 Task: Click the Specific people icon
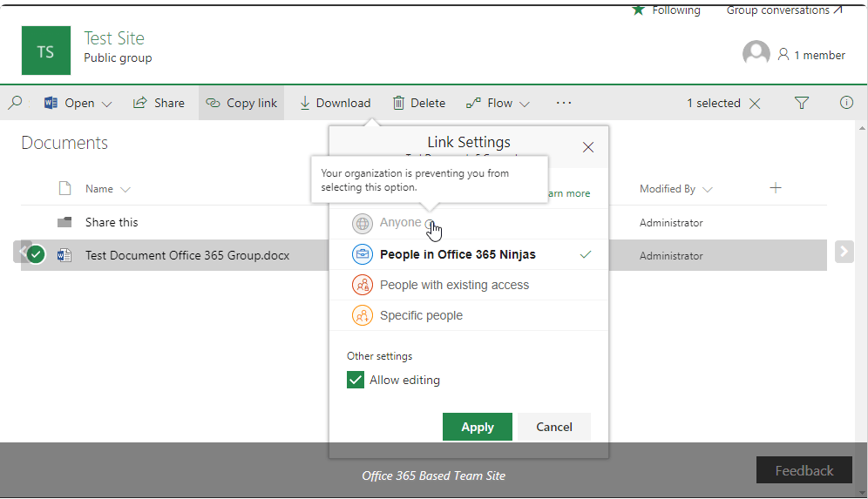[x=362, y=315]
